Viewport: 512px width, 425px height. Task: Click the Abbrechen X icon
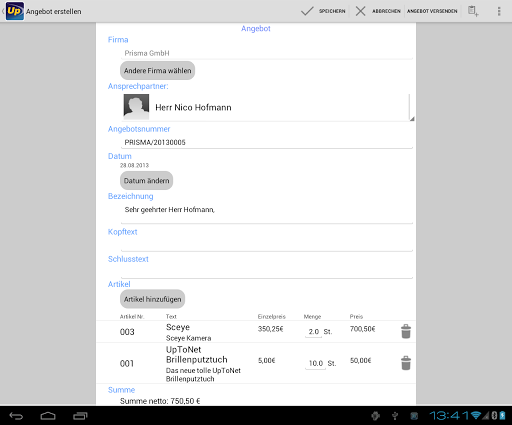click(x=360, y=11)
